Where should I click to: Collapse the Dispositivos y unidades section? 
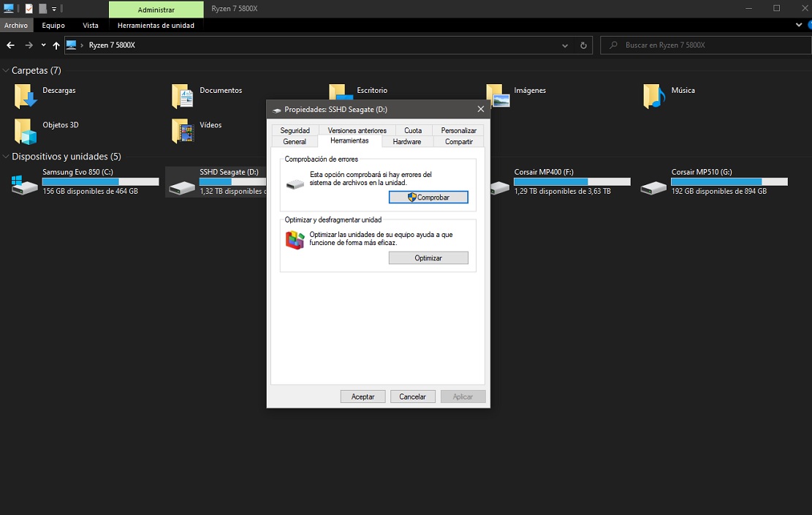tap(6, 157)
